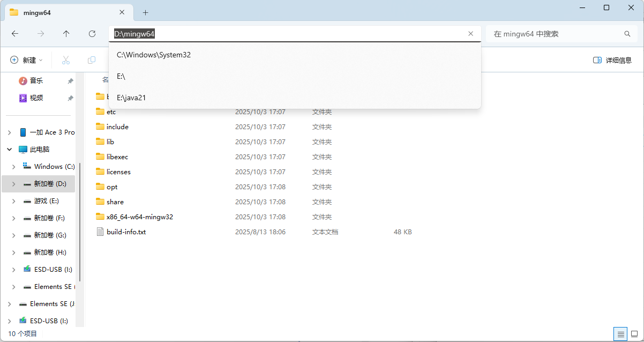
Task: Refresh the current folder view
Action: pyautogui.click(x=92, y=34)
